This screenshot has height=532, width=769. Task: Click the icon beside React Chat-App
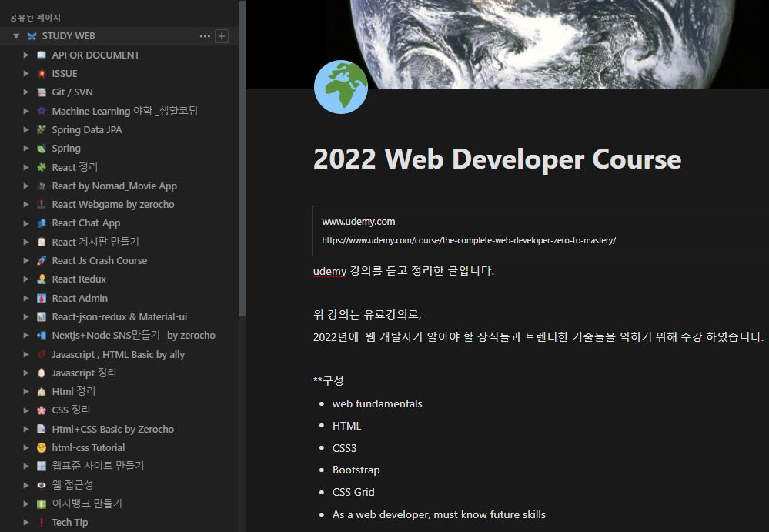pyautogui.click(x=42, y=223)
